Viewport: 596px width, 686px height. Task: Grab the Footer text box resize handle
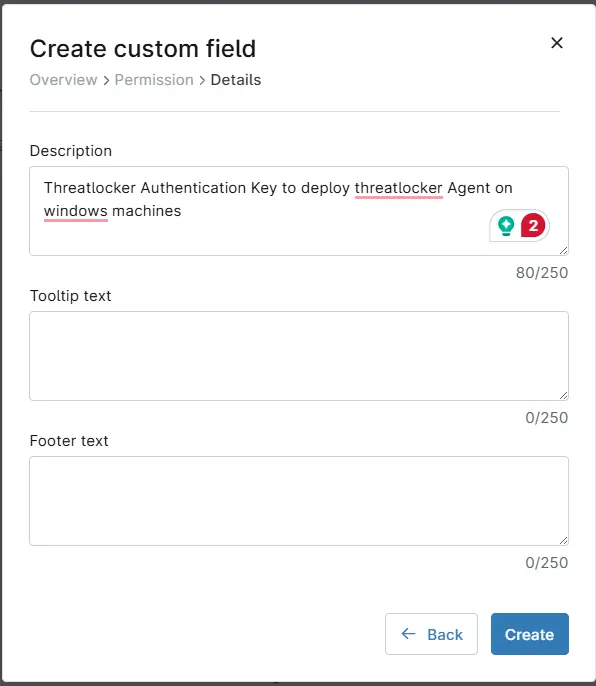pyautogui.click(x=564, y=540)
